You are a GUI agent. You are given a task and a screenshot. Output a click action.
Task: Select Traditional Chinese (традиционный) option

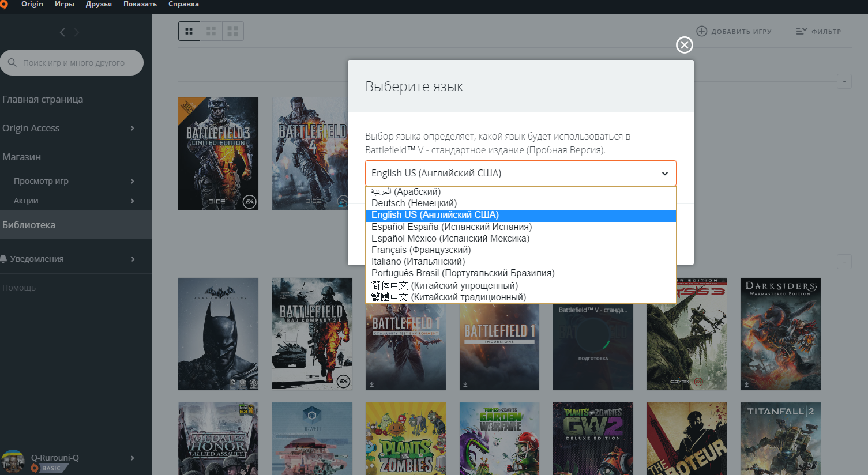pos(520,297)
